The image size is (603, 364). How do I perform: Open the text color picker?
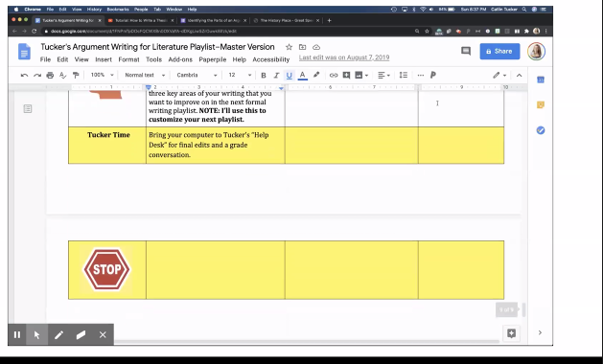click(x=303, y=76)
